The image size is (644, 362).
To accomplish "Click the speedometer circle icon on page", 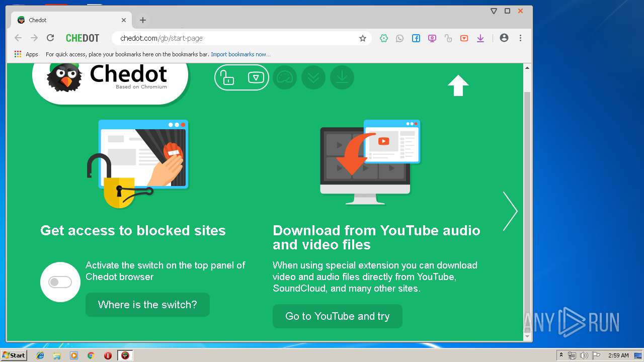I will tap(285, 77).
